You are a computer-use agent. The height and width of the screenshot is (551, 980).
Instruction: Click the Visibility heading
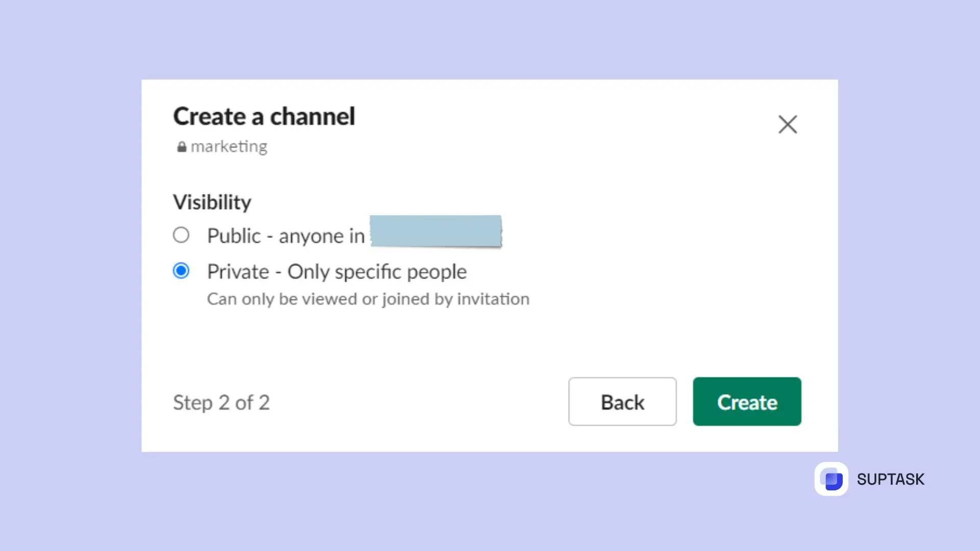[x=212, y=202]
